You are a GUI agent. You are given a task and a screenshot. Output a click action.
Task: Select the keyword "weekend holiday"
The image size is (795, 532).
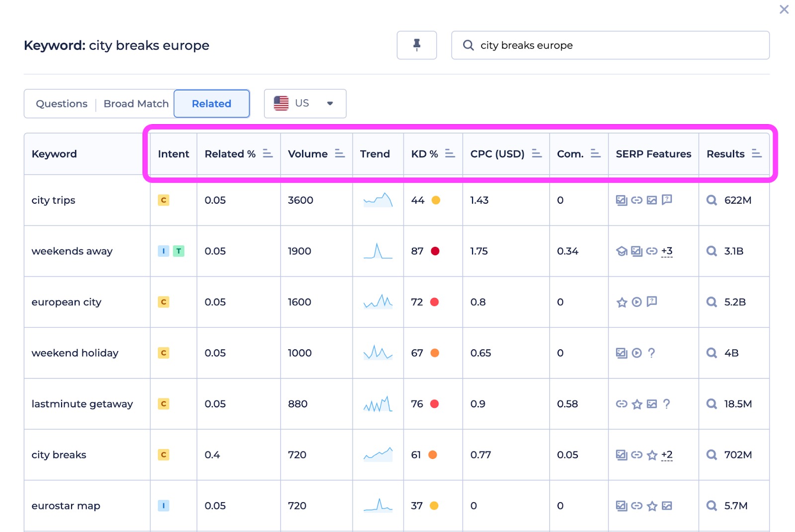75,353
